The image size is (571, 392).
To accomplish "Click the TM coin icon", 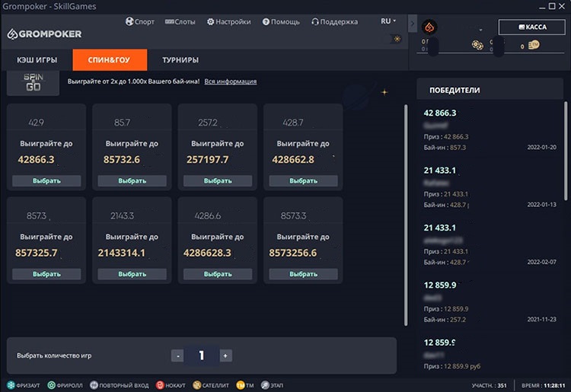I will tap(534, 45).
